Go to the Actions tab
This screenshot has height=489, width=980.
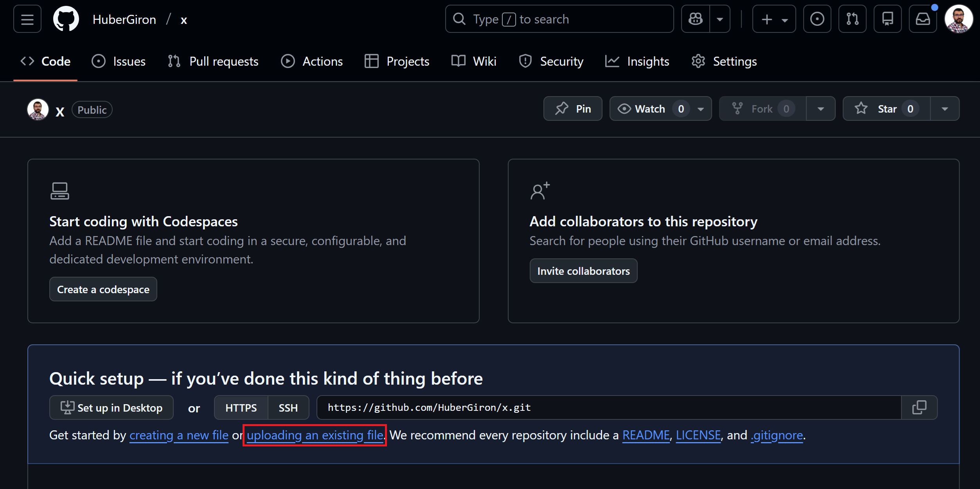tap(312, 61)
